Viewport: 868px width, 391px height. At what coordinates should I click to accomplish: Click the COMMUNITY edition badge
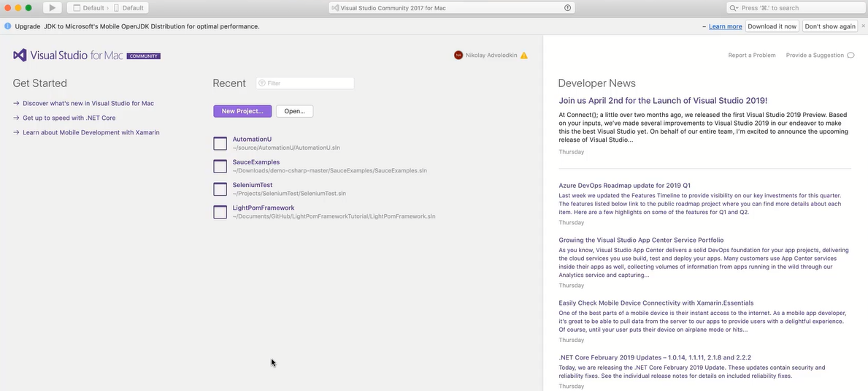coord(143,56)
